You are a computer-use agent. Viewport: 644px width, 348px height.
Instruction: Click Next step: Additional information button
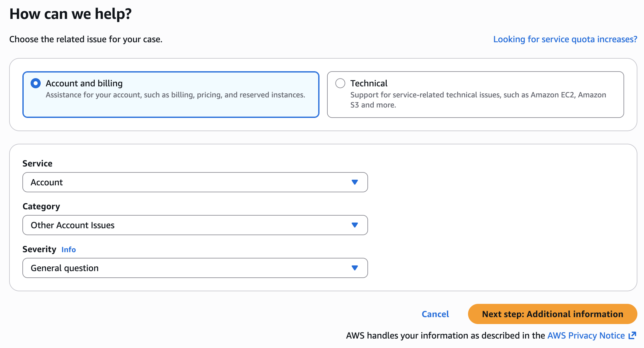pos(553,314)
